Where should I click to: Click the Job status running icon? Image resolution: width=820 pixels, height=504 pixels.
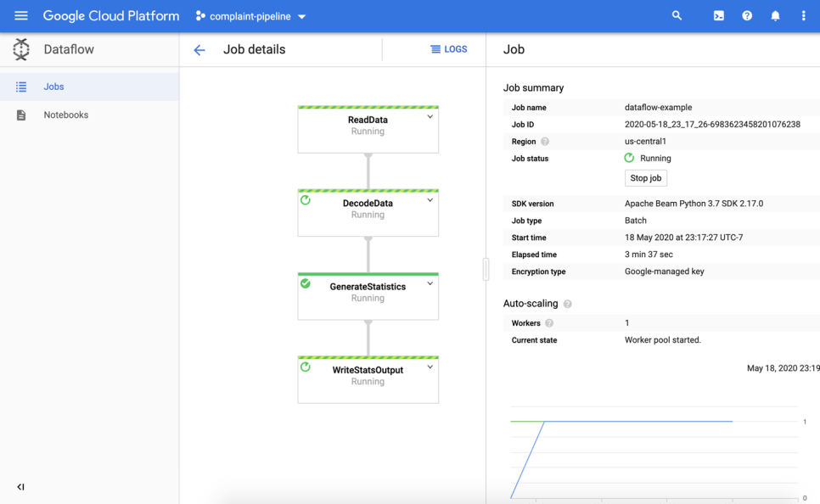[629, 158]
